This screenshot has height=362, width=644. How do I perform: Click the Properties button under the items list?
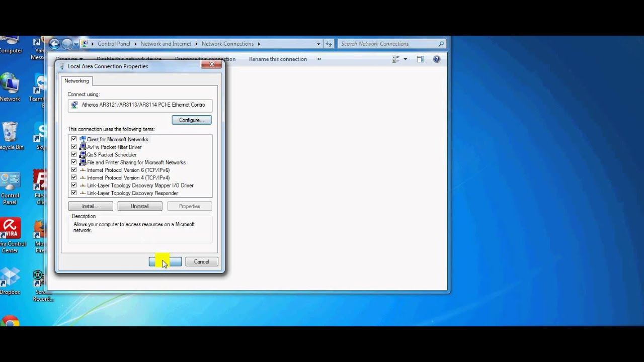pyautogui.click(x=189, y=206)
